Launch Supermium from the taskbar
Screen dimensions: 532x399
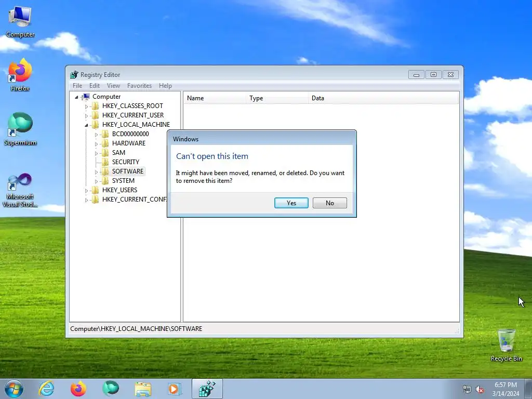point(111,389)
